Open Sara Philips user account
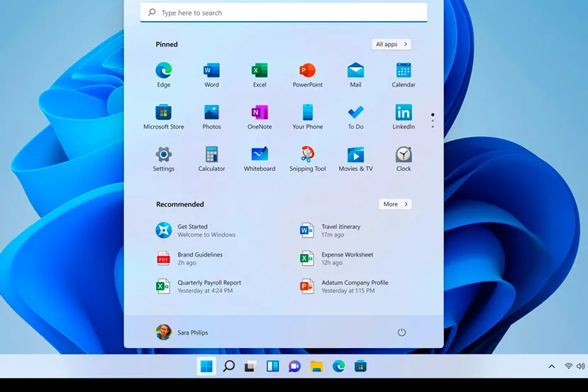 point(182,332)
